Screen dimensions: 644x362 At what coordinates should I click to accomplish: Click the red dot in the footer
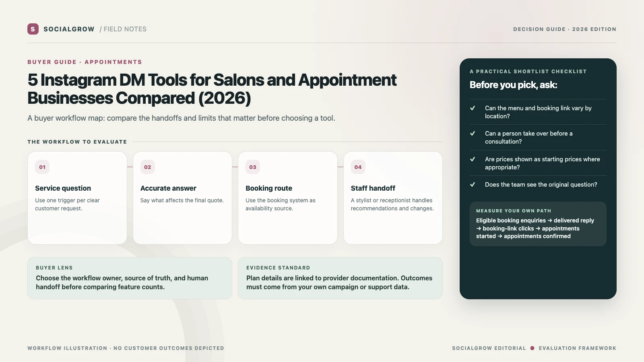point(532,348)
